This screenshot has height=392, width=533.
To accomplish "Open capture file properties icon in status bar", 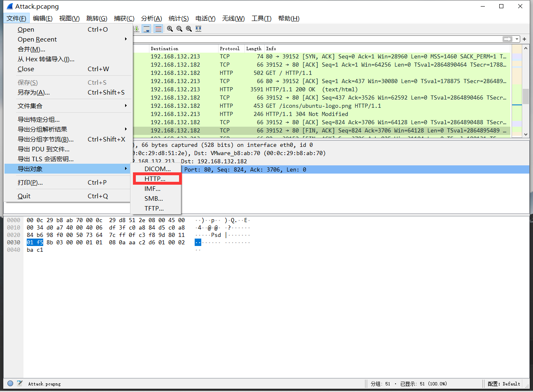I will tap(19, 383).
